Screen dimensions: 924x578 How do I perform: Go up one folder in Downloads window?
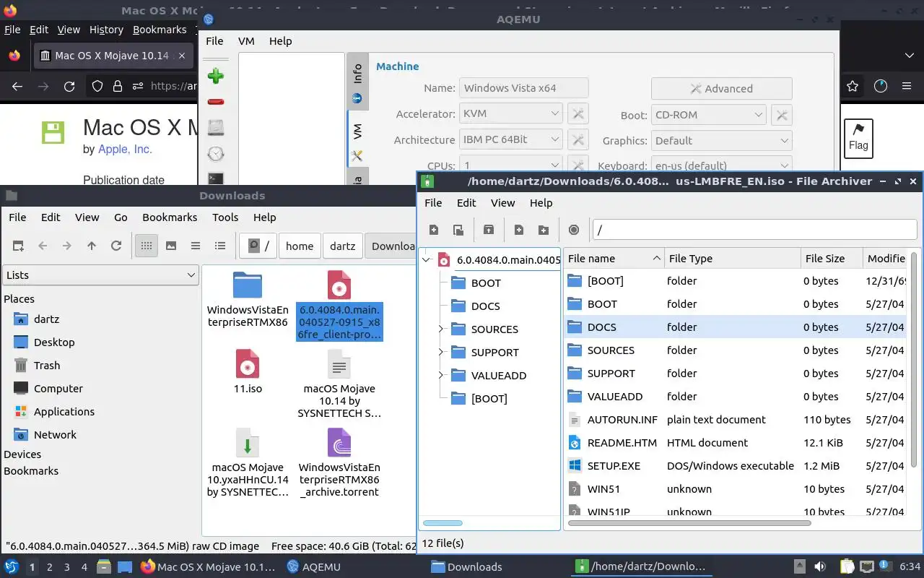[x=92, y=246]
